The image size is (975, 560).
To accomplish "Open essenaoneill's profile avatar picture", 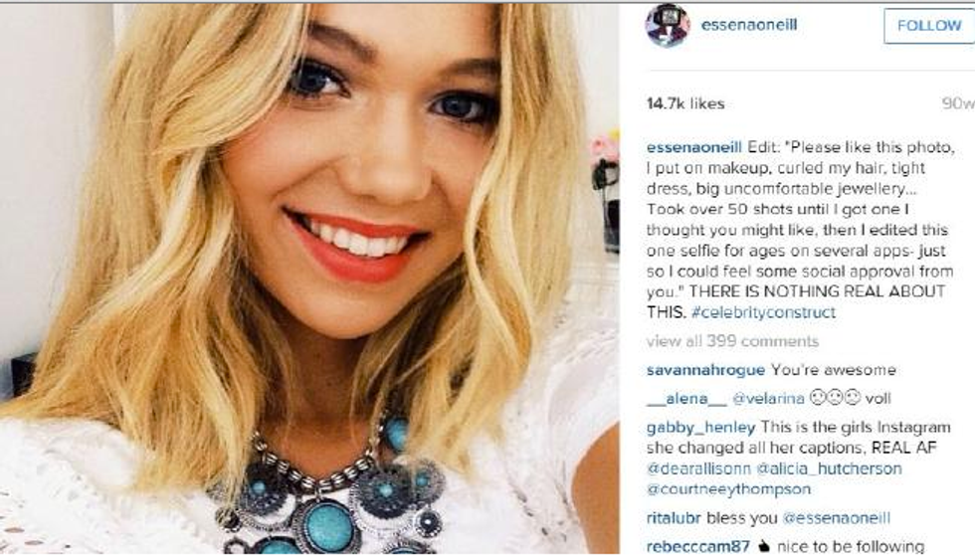I will 668,26.
